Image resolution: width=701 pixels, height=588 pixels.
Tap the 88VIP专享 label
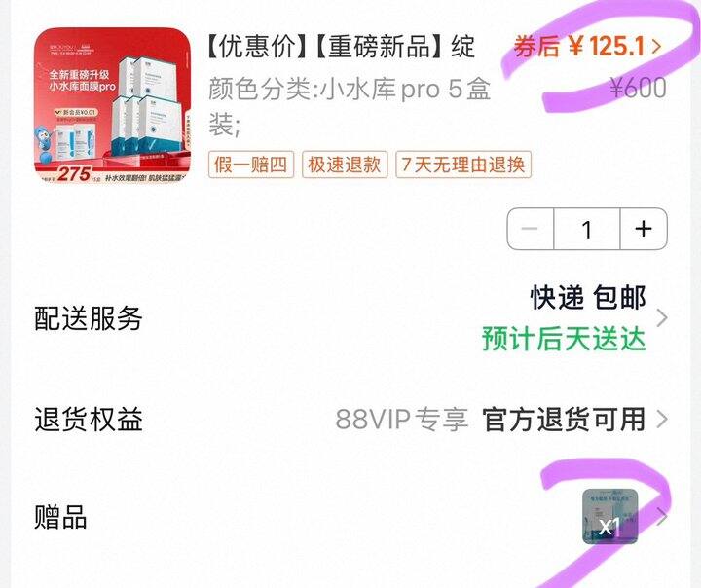[x=402, y=420]
